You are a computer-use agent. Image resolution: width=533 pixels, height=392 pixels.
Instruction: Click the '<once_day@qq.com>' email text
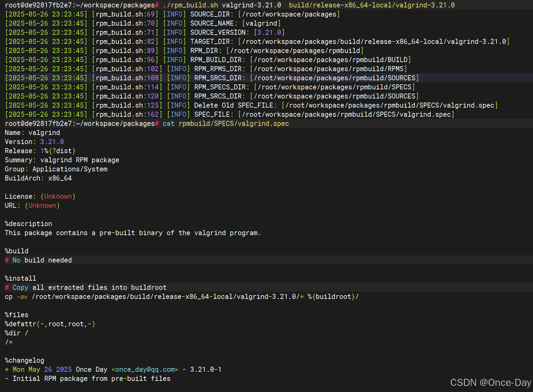point(145,369)
